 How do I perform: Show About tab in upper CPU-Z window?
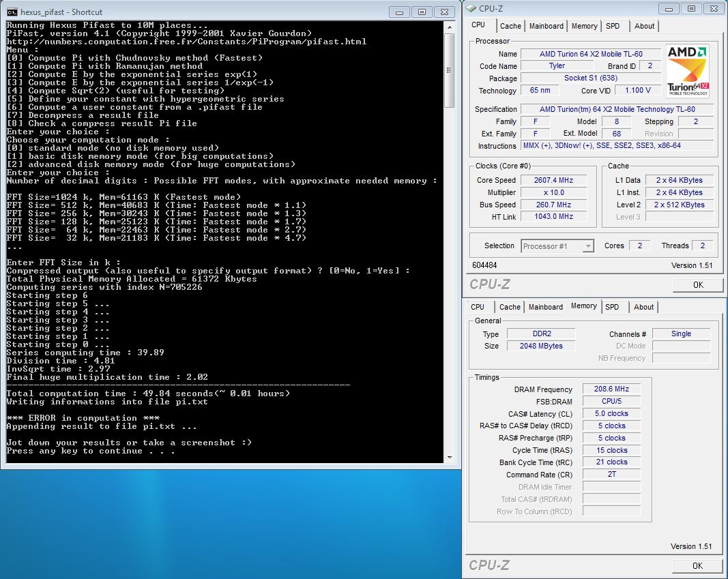tap(645, 26)
